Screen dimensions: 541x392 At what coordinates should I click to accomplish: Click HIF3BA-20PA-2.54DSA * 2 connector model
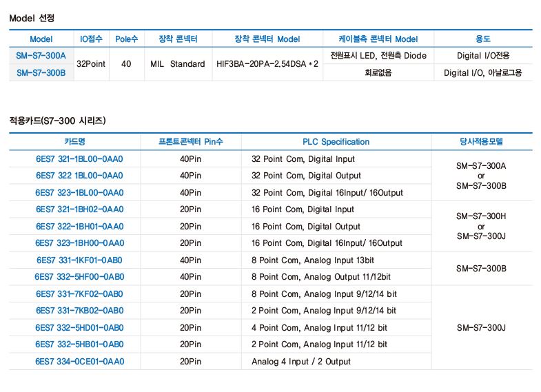[x=267, y=64]
